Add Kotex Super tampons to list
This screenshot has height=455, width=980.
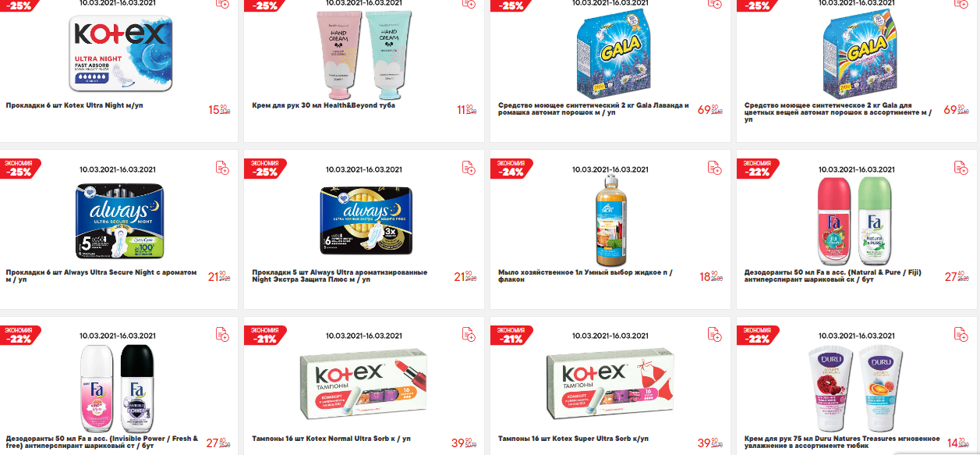click(715, 334)
